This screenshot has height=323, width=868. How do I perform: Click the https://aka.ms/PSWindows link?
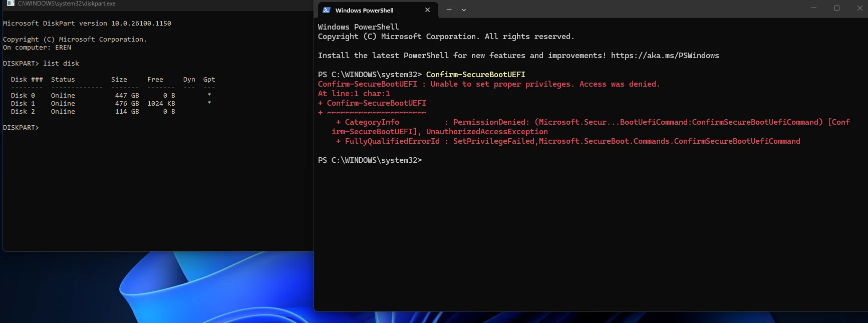point(665,56)
